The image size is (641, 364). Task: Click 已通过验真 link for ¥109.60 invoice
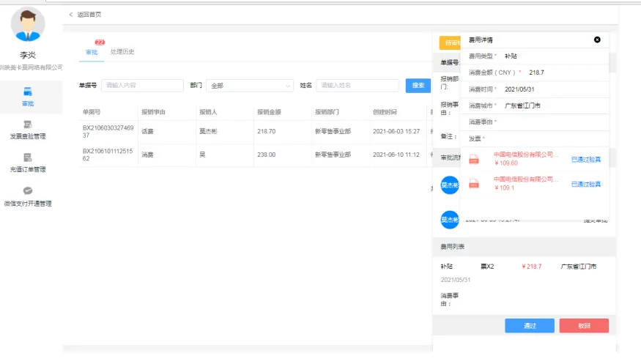585,160
